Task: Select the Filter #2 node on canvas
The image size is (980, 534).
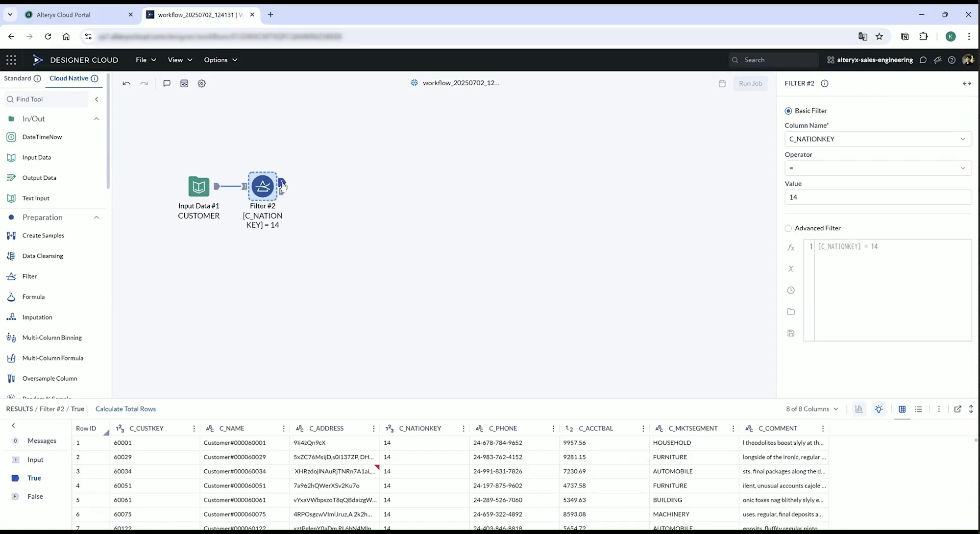Action: [x=263, y=186]
